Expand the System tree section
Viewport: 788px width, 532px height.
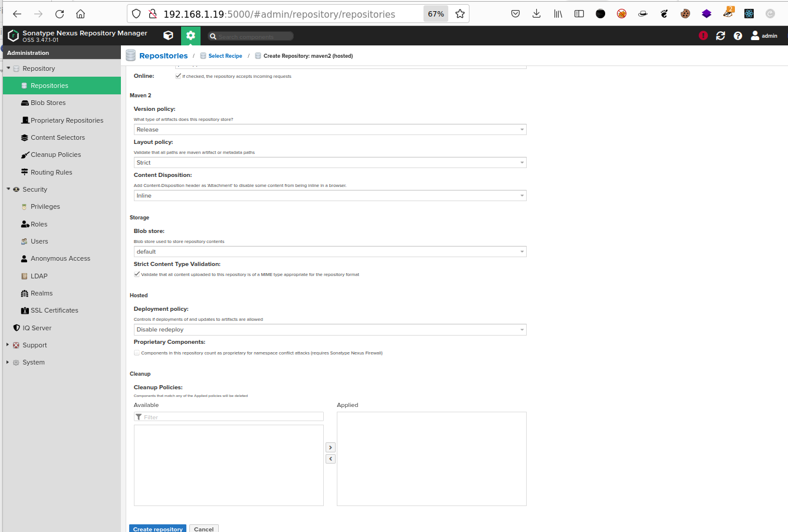8,362
